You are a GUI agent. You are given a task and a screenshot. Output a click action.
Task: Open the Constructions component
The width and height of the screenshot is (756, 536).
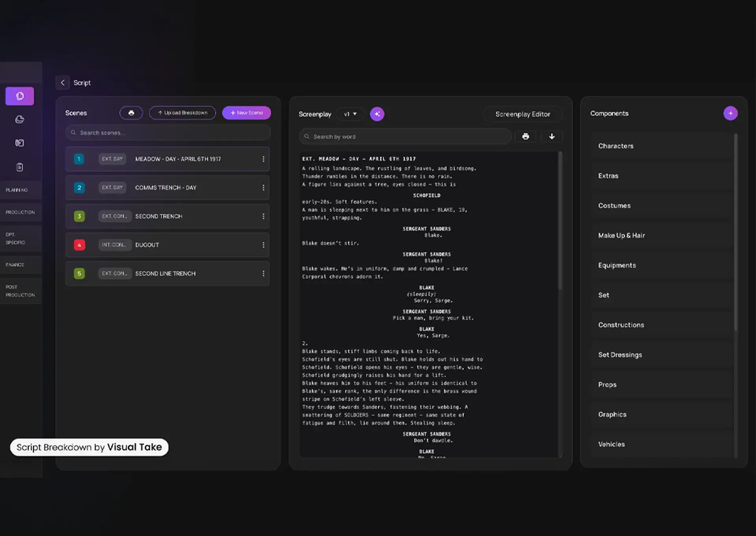click(x=661, y=325)
